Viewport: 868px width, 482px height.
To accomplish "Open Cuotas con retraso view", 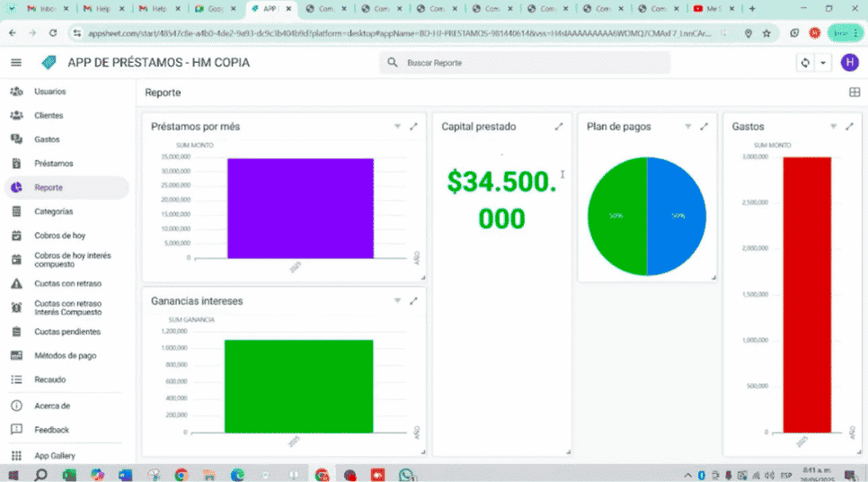I will [66, 283].
